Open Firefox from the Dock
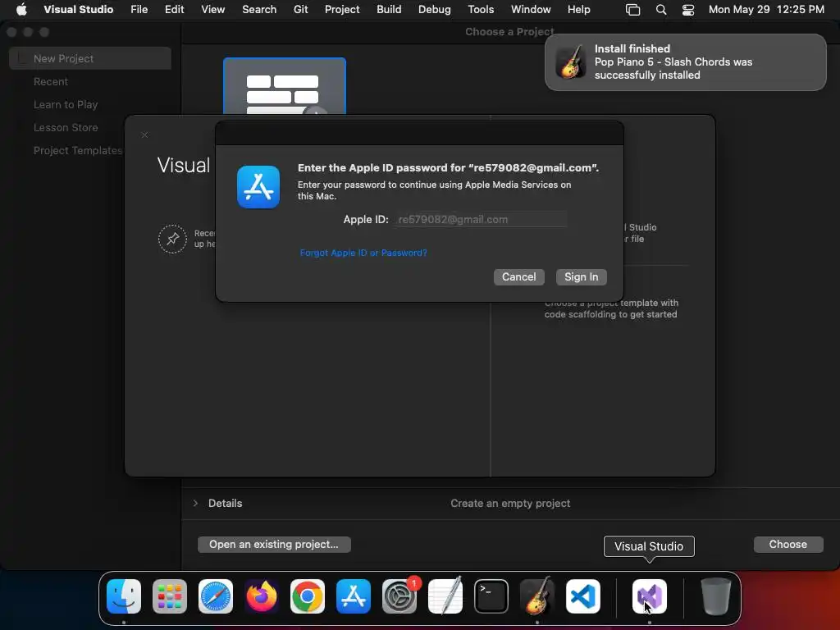This screenshot has height=630, width=840. [x=262, y=596]
